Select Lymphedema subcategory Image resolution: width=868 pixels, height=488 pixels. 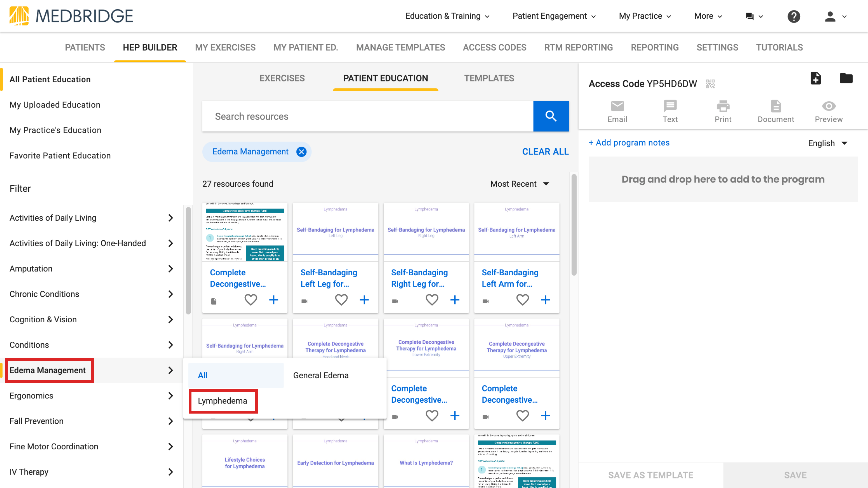pos(223,401)
